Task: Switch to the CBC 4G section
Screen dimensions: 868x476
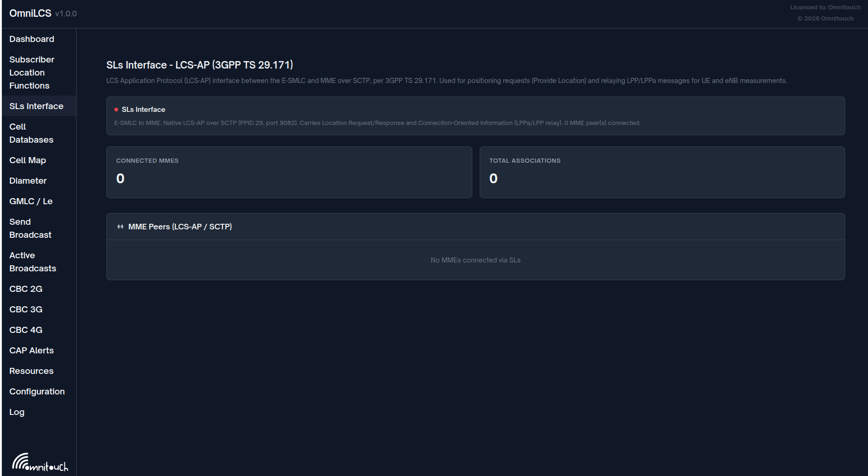Action: 26,330
